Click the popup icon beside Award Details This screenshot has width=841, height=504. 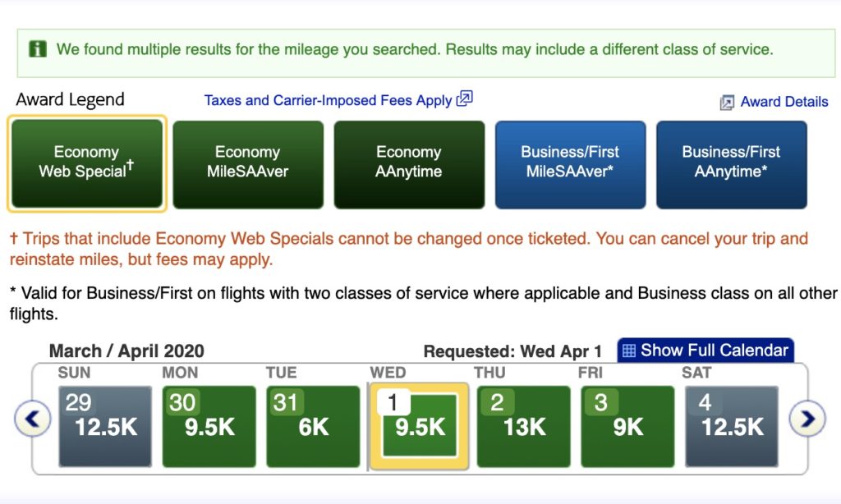click(x=727, y=103)
